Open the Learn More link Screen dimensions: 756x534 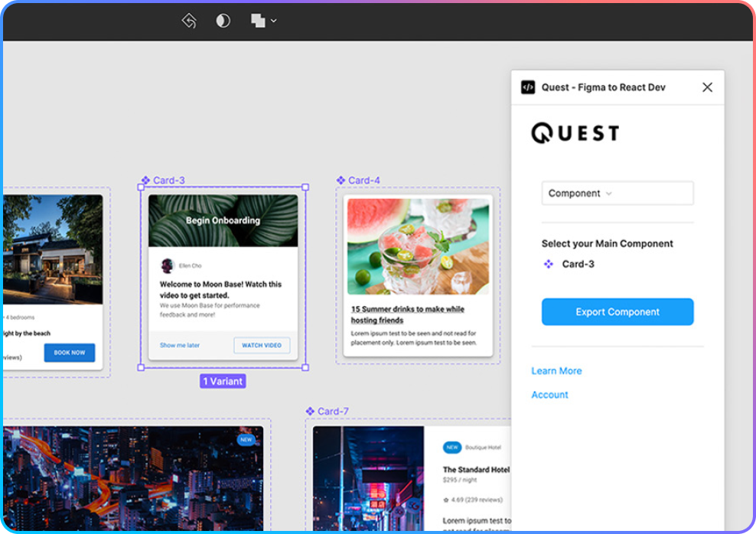556,370
